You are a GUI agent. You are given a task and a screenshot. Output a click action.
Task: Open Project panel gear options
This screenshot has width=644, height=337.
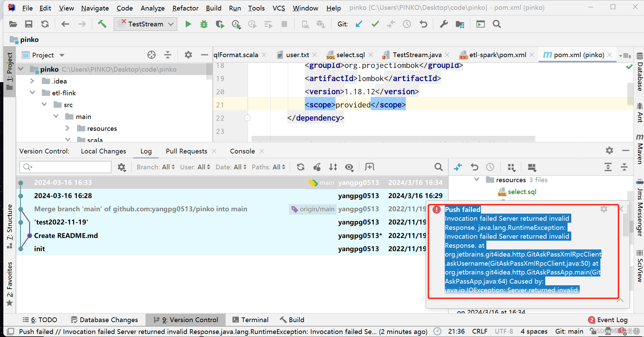point(188,55)
